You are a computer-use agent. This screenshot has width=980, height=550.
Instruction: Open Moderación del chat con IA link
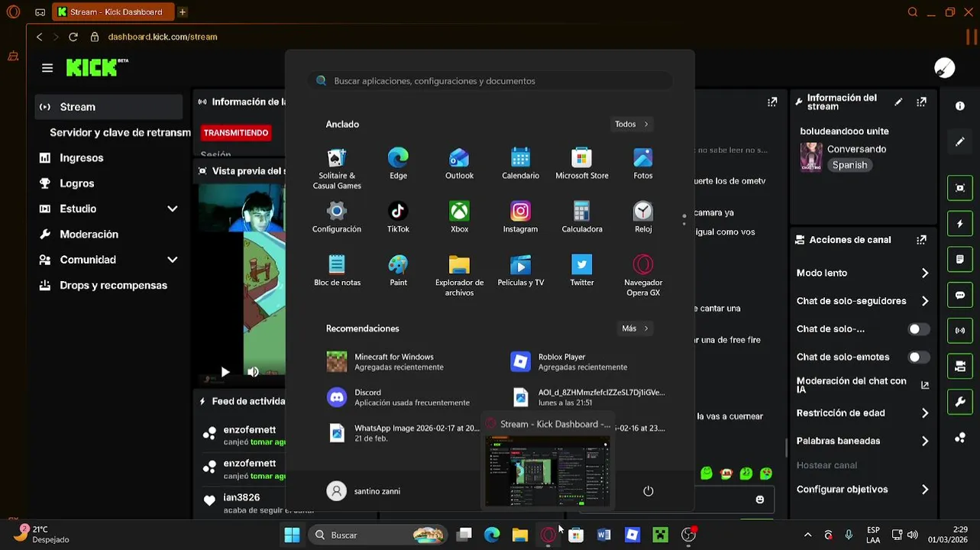(x=862, y=385)
